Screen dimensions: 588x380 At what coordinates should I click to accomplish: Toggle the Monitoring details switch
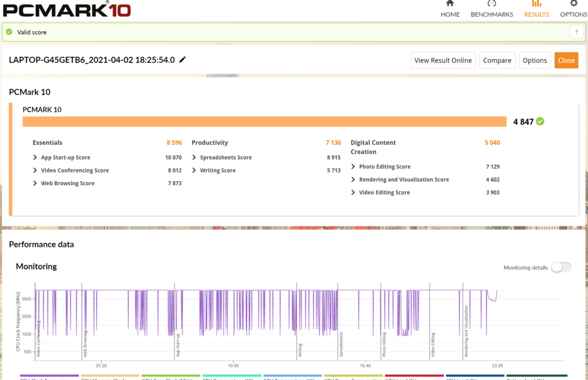(561, 267)
